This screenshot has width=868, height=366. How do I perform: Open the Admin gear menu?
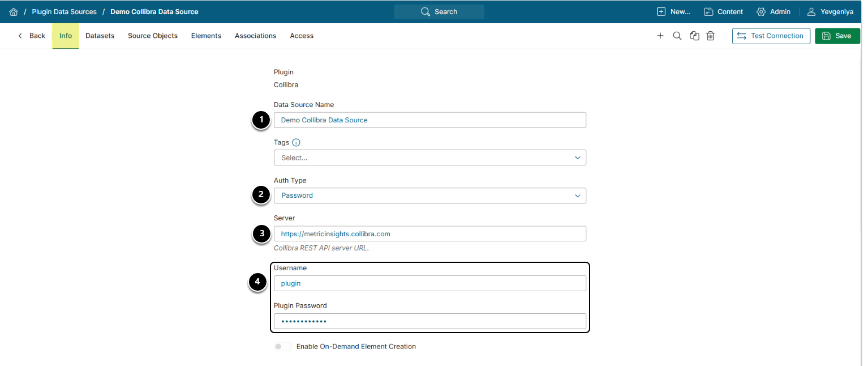click(x=774, y=12)
